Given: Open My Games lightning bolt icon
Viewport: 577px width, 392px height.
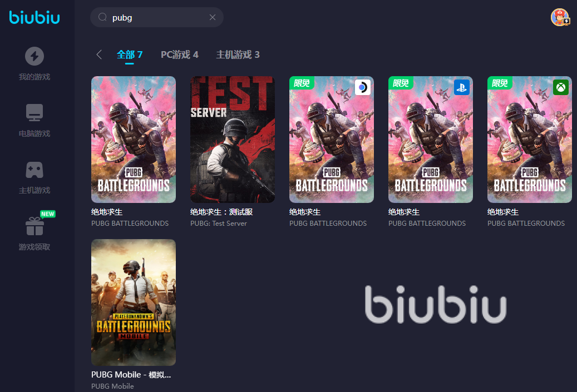Looking at the screenshot, I should click(34, 56).
